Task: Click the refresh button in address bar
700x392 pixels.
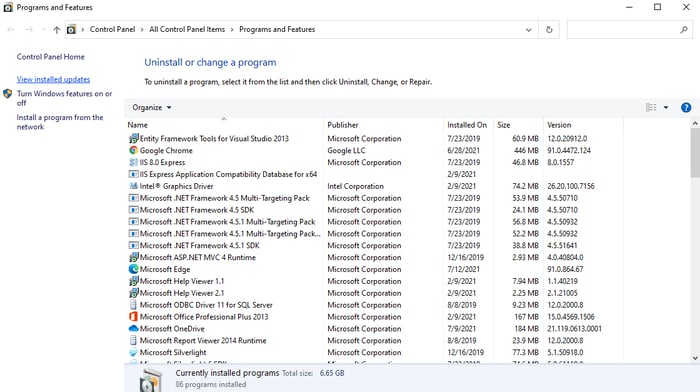Action: (549, 29)
